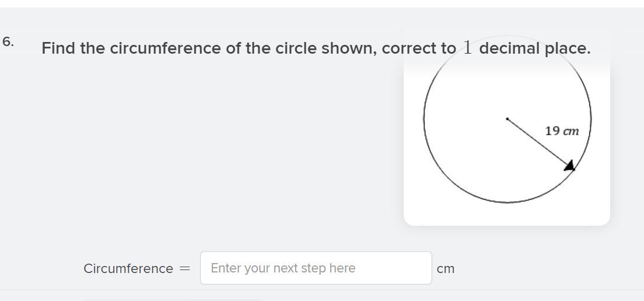
Task: Click the 'Circumference' label beside the input
Action: point(128,269)
